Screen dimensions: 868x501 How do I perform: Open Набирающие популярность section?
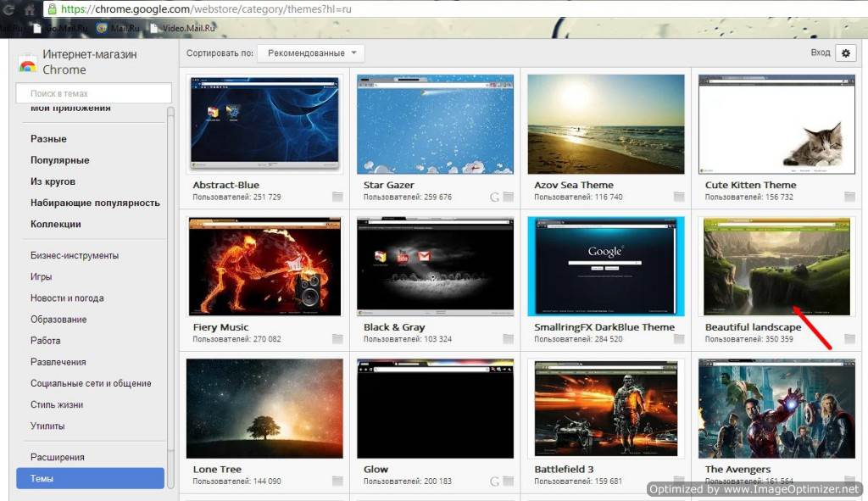point(95,203)
